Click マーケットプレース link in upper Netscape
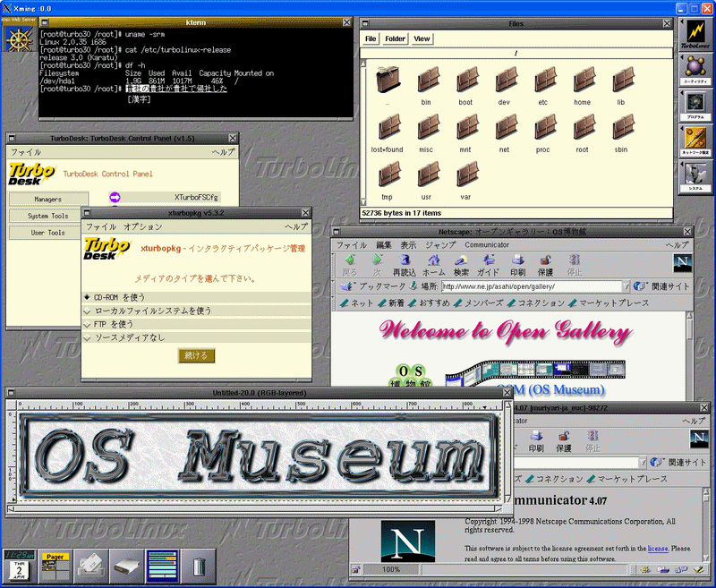The height and width of the screenshot is (588, 716). pos(609,303)
